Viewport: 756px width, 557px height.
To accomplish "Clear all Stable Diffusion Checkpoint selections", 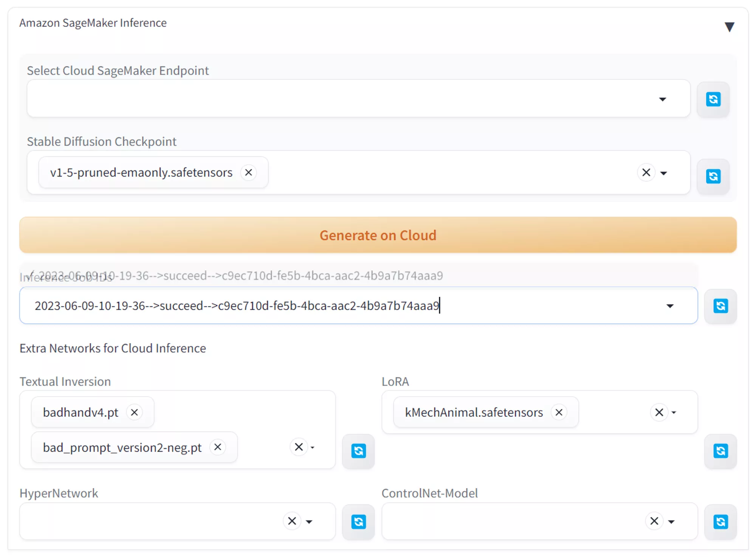I will (646, 172).
